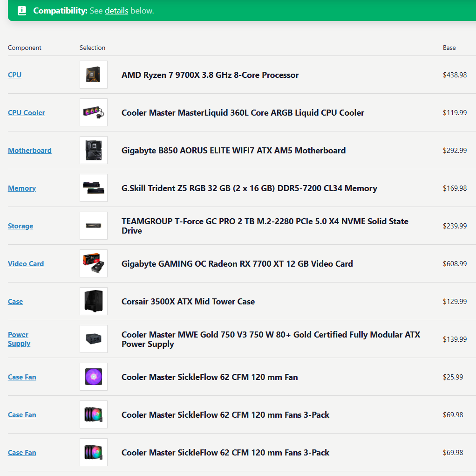Open the Video Card component link
The image size is (476, 476).
point(26,263)
